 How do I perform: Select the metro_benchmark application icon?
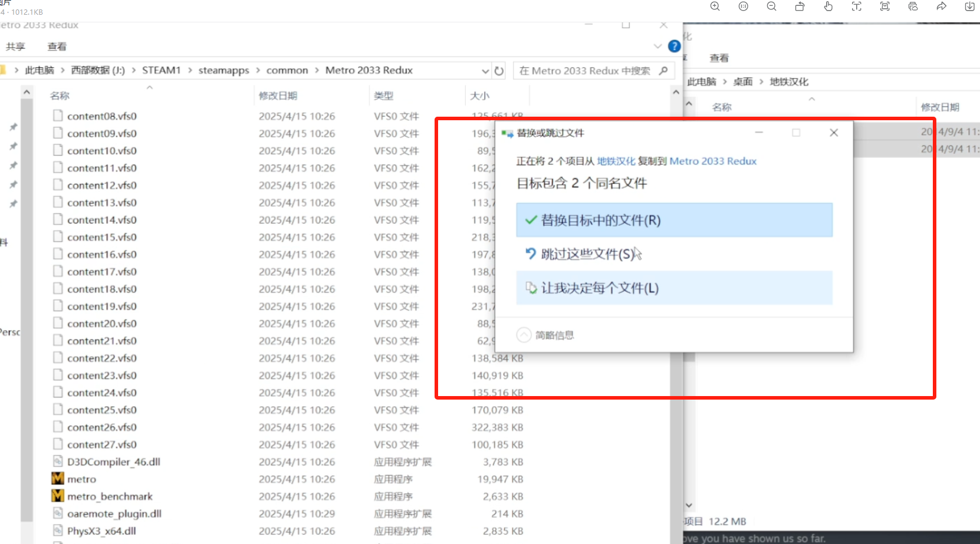pyautogui.click(x=57, y=496)
